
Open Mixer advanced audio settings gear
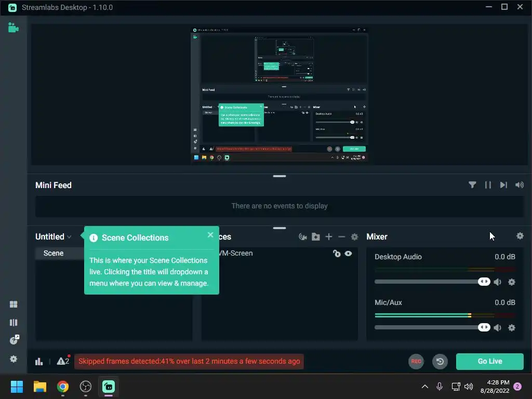pyautogui.click(x=520, y=236)
